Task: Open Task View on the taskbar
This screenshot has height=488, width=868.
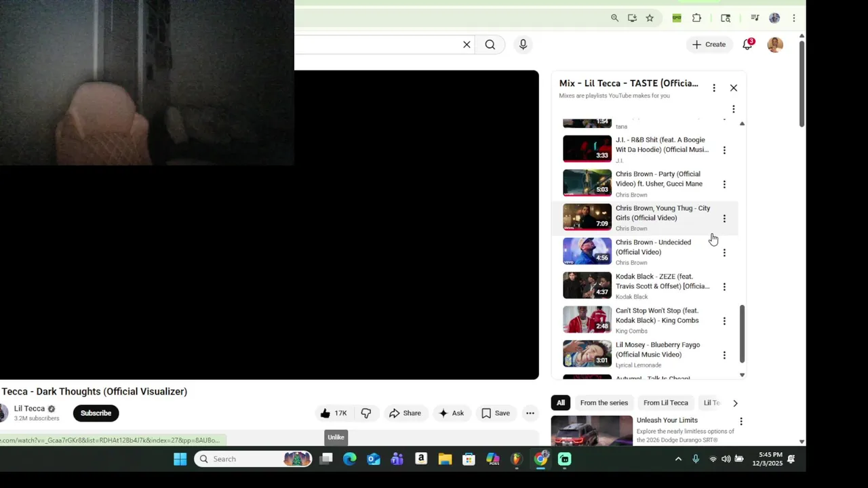Action: (326, 459)
